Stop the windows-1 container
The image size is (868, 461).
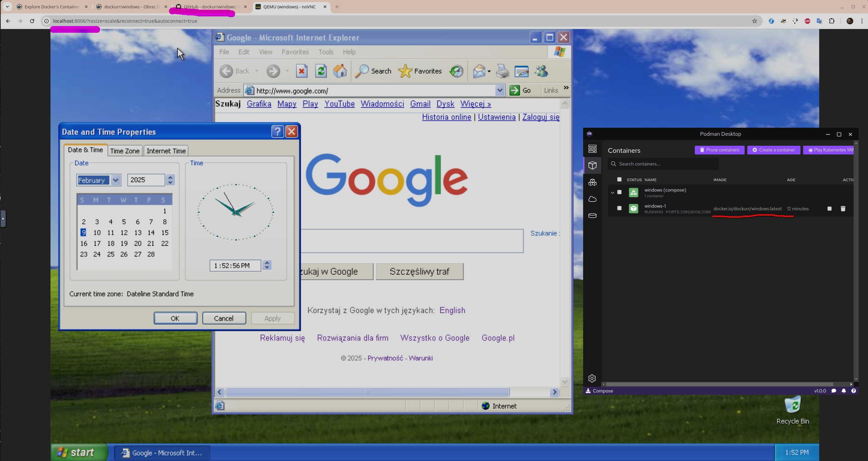click(x=829, y=209)
